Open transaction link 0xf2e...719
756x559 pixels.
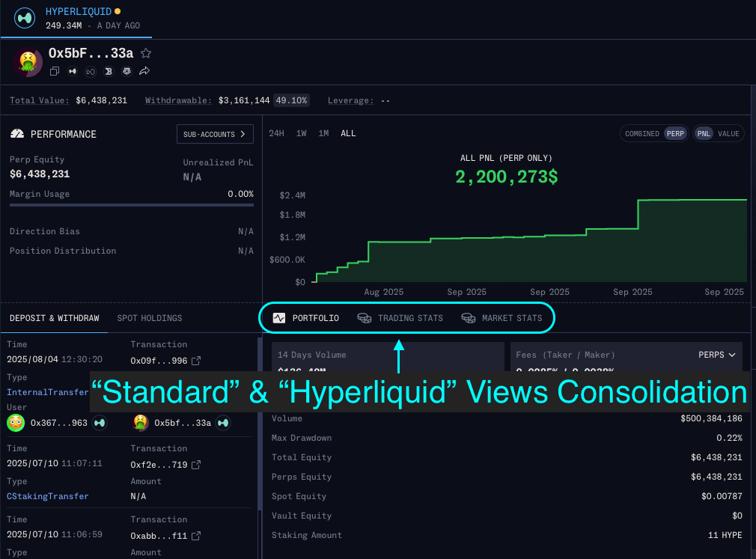159,465
